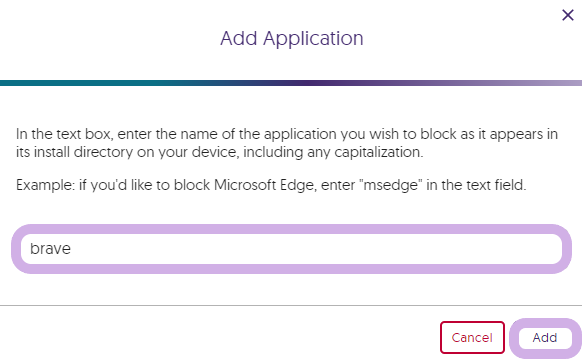Screen dimensions: 582x361
Task: Focus the application name text box
Action: click(291, 249)
